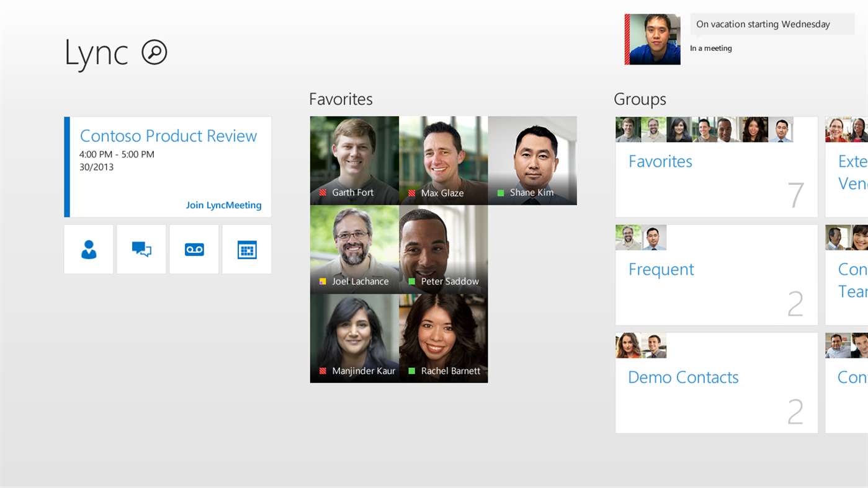
Task: Open the Favorites group tile
Action: coord(717,167)
